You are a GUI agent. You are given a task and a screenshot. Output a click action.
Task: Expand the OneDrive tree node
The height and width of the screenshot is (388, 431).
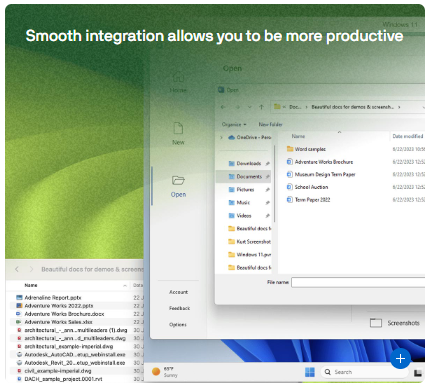coord(221,137)
